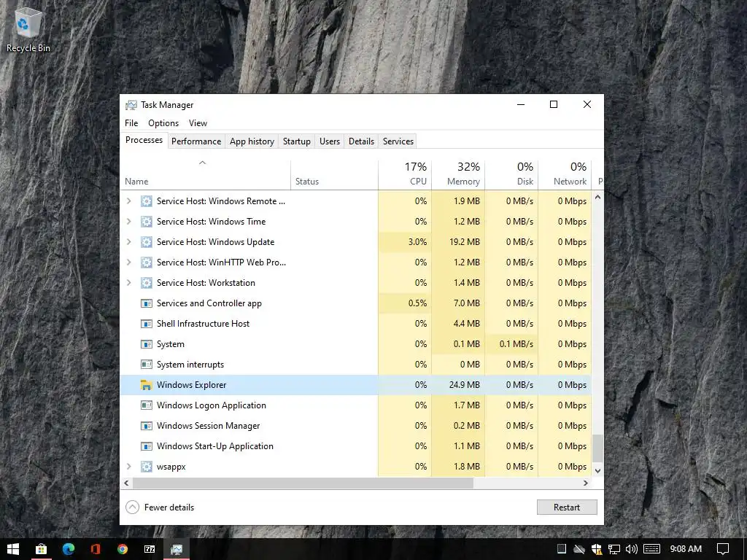Click the Service Host: Windows Update gear icon
747x560 pixels.
click(x=146, y=242)
